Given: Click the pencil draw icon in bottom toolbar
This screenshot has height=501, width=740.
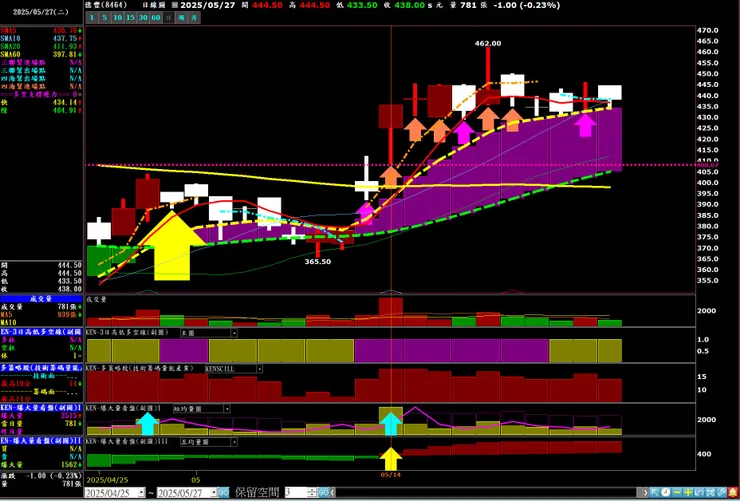Looking at the screenshot, I should click(x=722, y=493).
